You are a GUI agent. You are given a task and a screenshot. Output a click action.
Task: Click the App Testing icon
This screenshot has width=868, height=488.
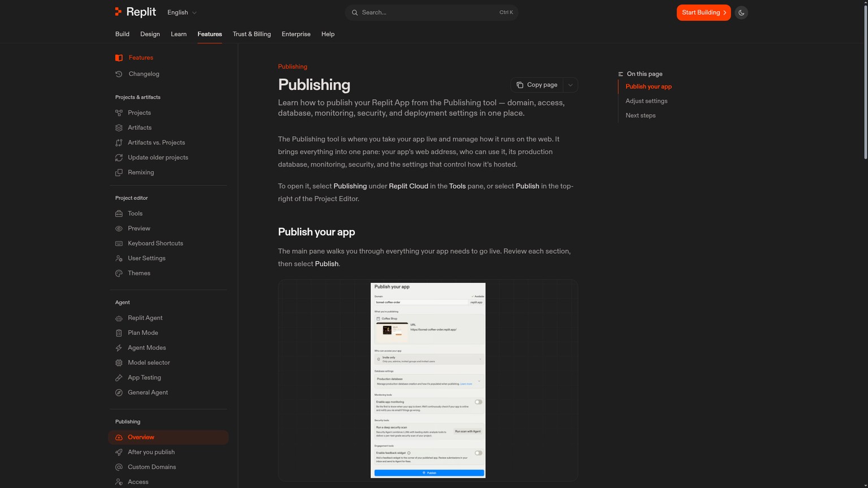(x=119, y=378)
